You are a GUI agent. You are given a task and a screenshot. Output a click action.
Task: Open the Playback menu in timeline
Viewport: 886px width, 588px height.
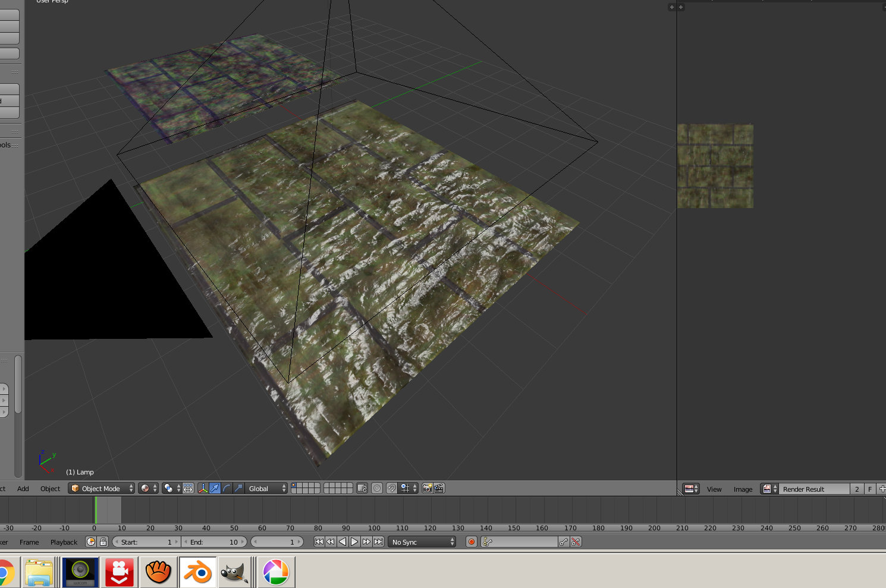64,542
